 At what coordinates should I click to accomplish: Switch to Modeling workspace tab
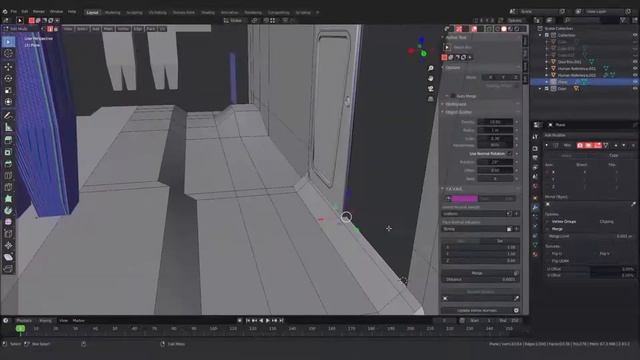coord(113,12)
